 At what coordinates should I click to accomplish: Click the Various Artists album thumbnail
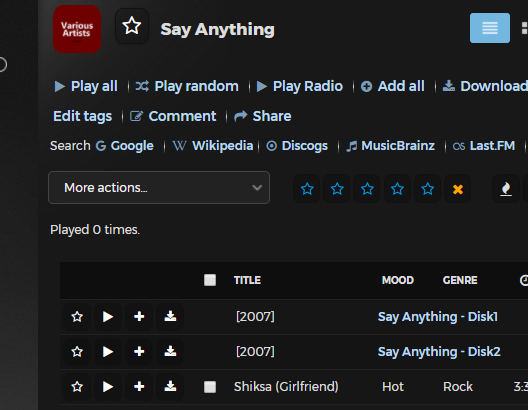[x=77, y=29]
